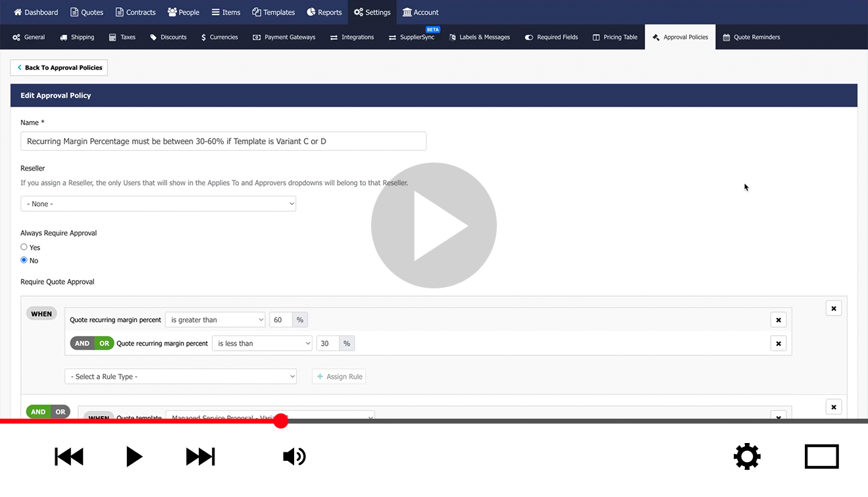Switch margin rule connector to OR

click(104, 344)
